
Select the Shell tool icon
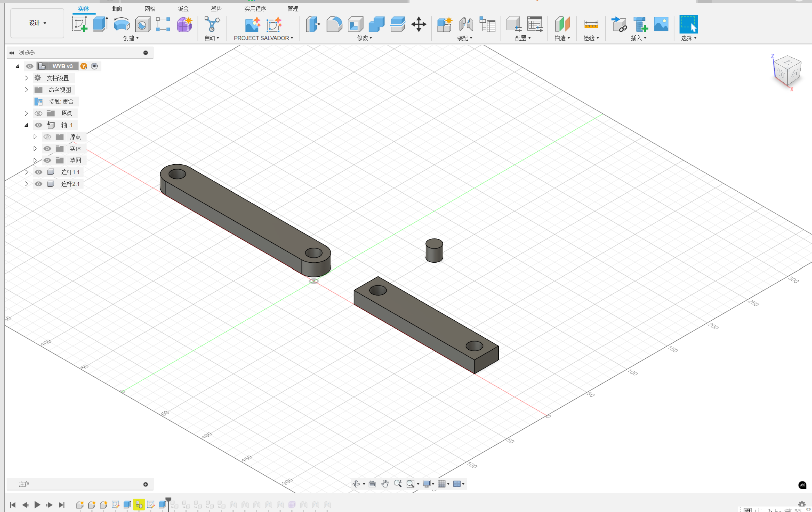[355, 24]
